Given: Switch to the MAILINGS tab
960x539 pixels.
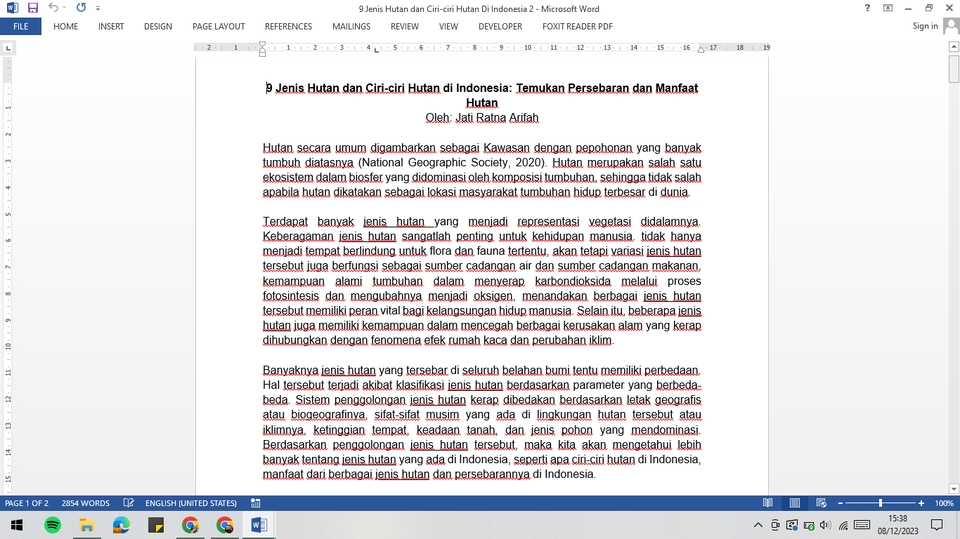Looking at the screenshot, I should click(351, 26).
